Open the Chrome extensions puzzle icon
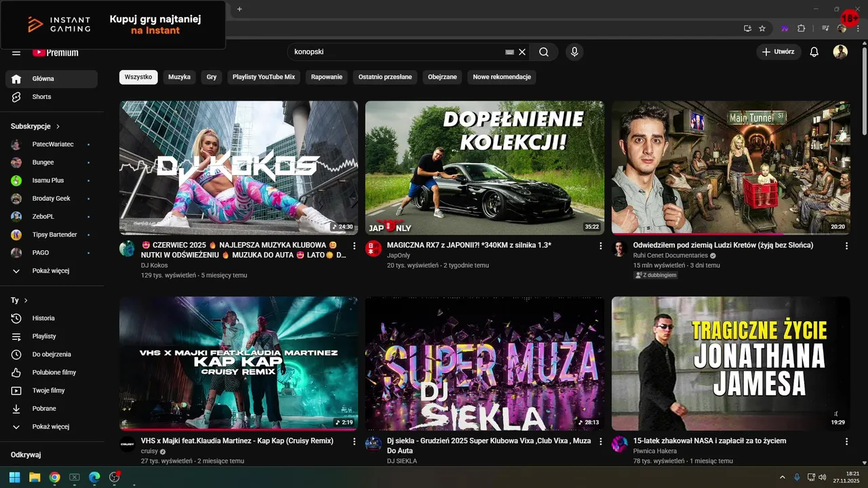The height and width of the screenshot is (488, 868). click(802, 28)
